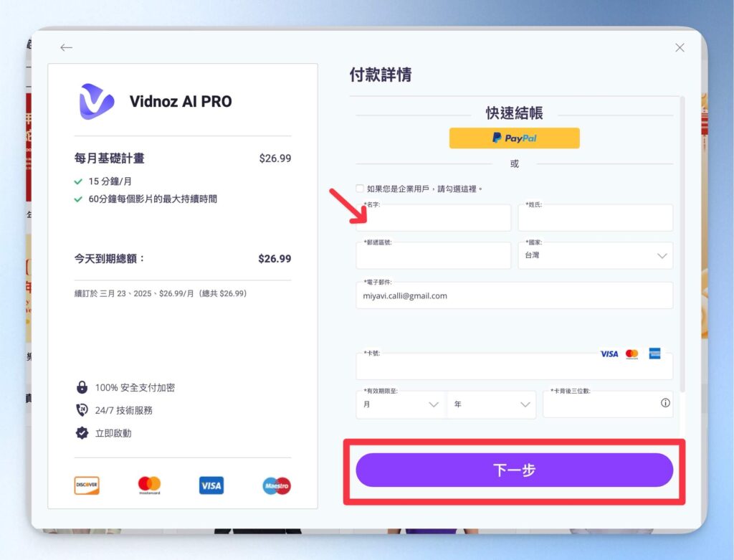Click the CVV three-digit input field
The width and height of the screenshot is (734, 560).
tap(608, 404)
